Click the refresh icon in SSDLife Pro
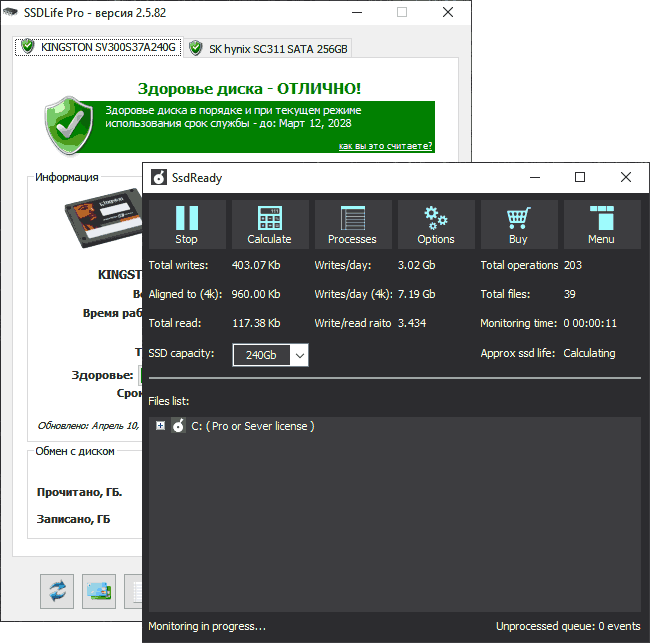The image size is (650, 643). [x=57, y=591]
